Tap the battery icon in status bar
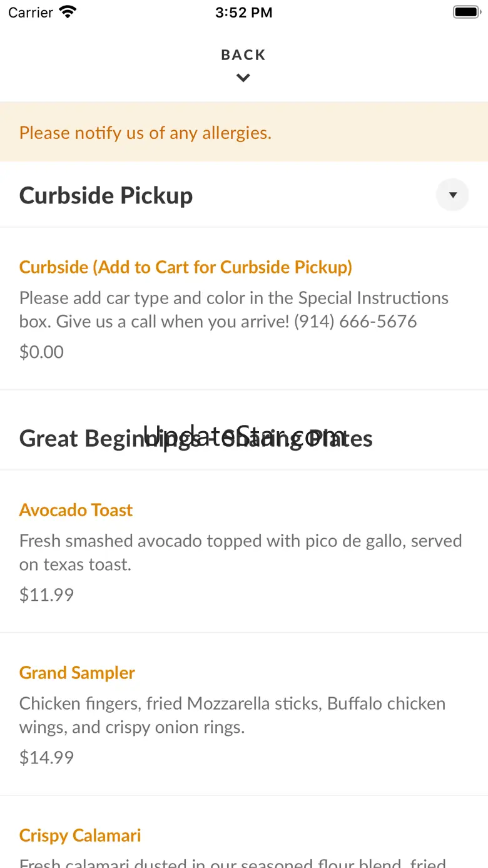The image size is (488, 868). [x=465, y=12]
